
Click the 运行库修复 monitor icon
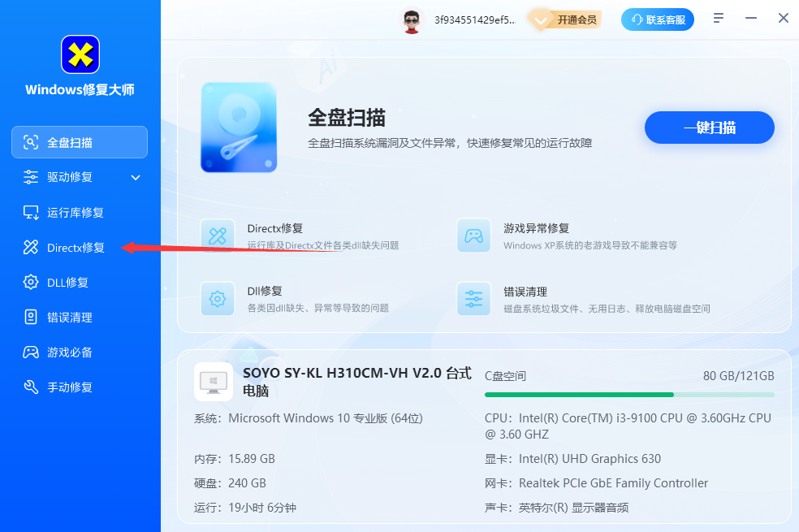31,213
